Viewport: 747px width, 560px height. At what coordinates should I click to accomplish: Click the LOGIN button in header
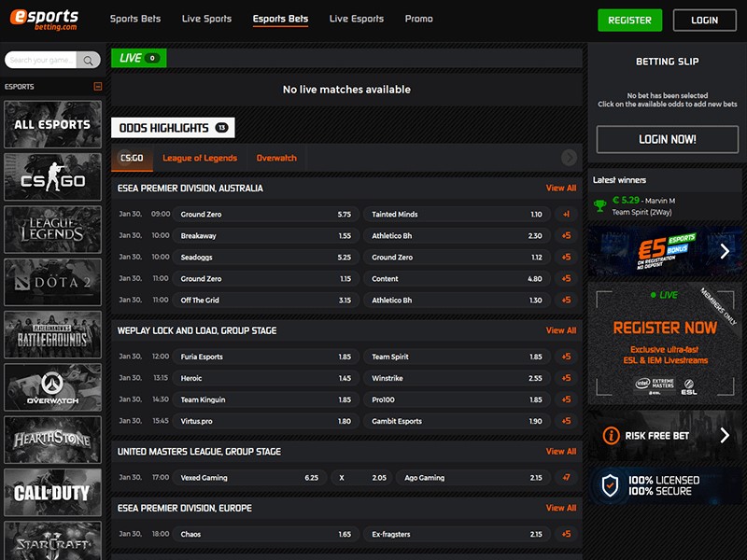click(x=705, y=20)
